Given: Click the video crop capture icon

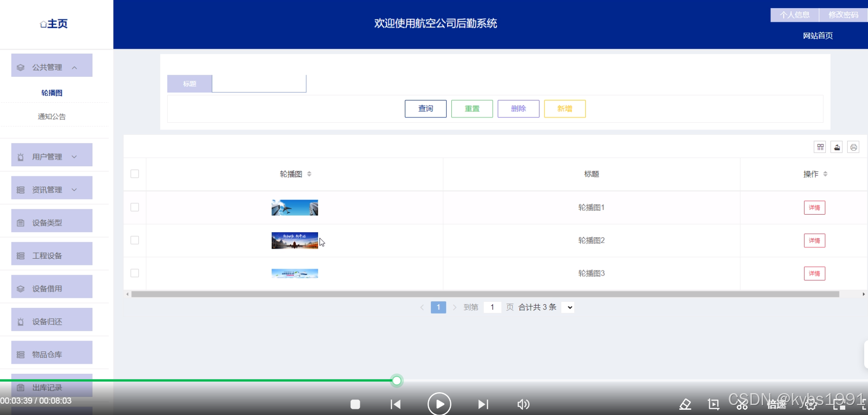Looking at the screenshot, I should pos(713,404).
